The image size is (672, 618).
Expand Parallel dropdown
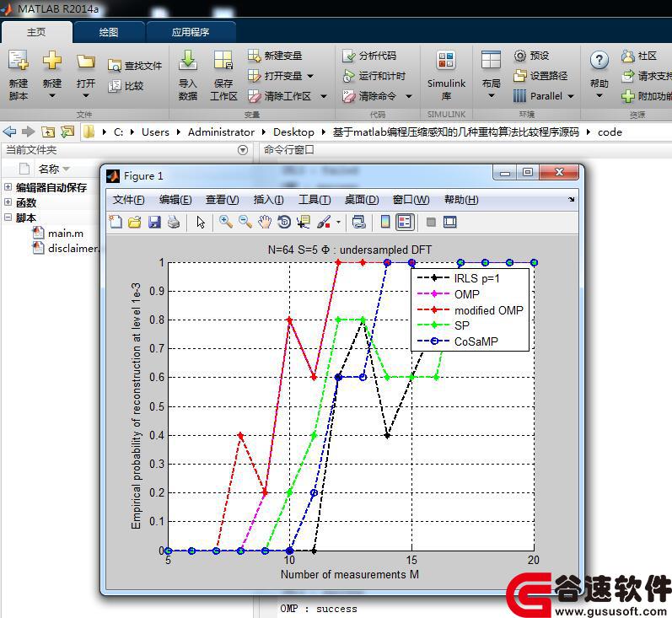[571, 96]
